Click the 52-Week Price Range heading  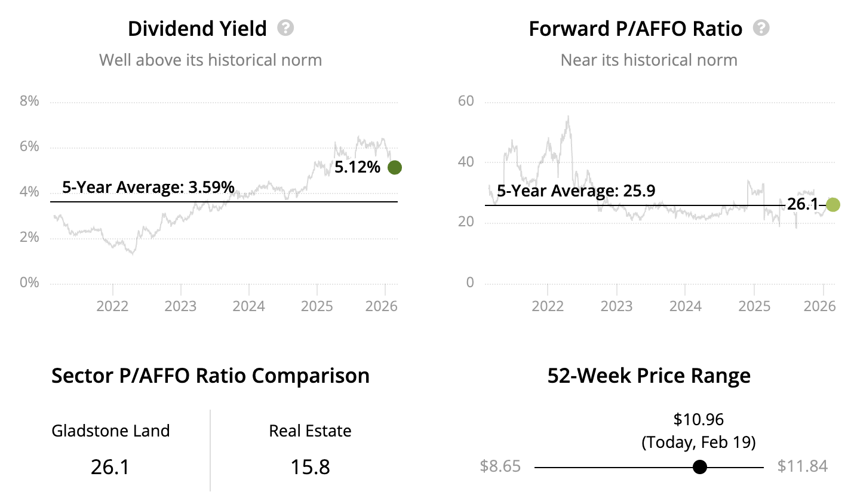pos(649,376)
